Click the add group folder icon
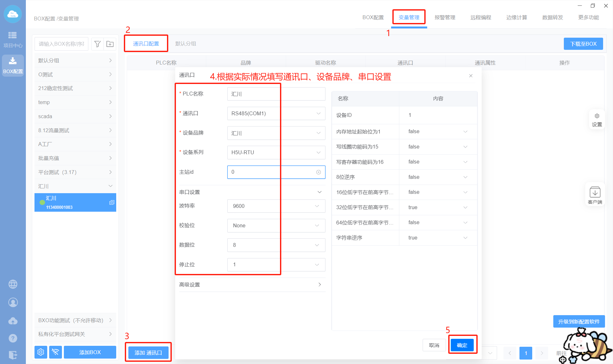Viewport: 613px width, 364px height. tap(110, 44)
